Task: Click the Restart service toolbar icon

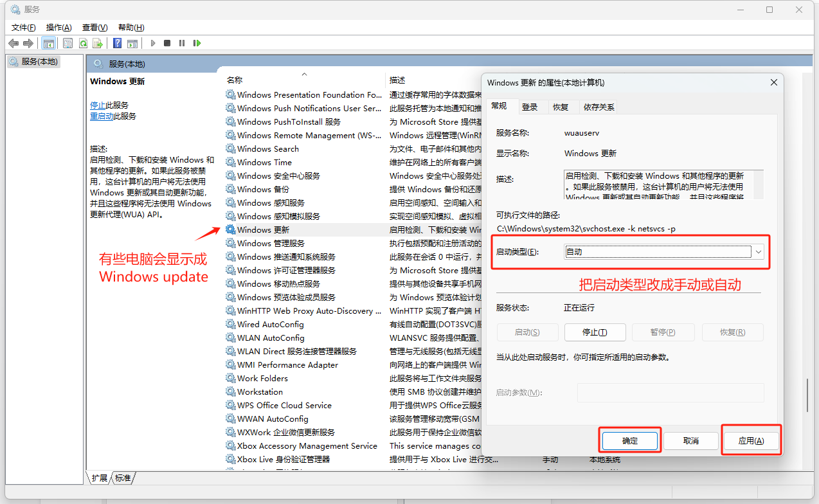Action: [197, 42]
